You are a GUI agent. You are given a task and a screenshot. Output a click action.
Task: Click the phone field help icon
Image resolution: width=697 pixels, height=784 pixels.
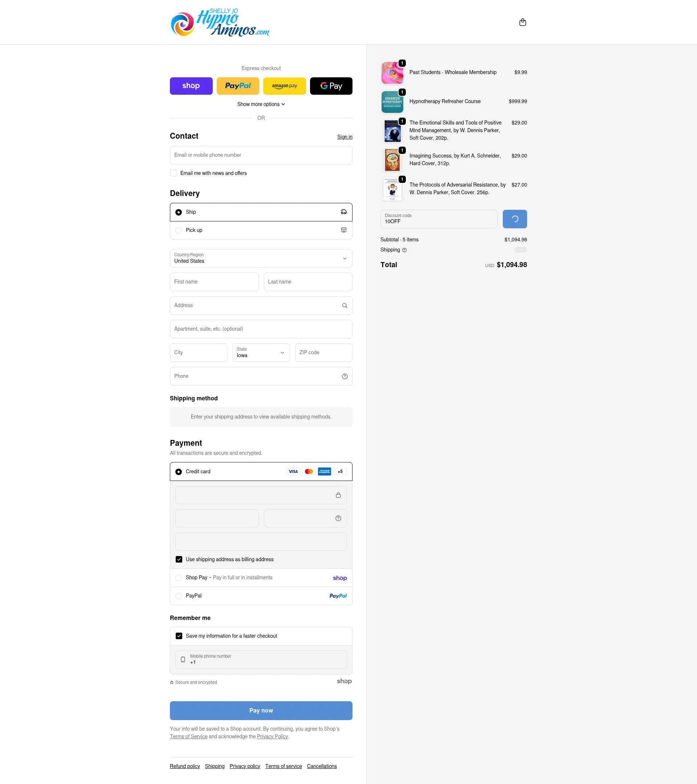click(x=345, y=376)
